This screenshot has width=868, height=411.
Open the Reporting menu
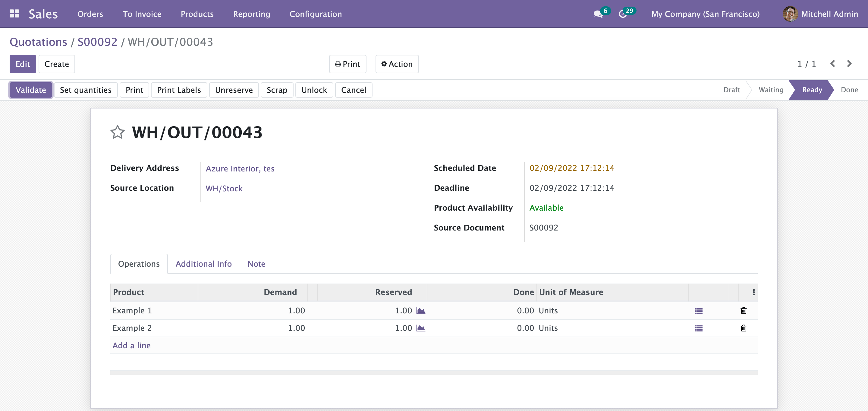[x=251, y=14]
